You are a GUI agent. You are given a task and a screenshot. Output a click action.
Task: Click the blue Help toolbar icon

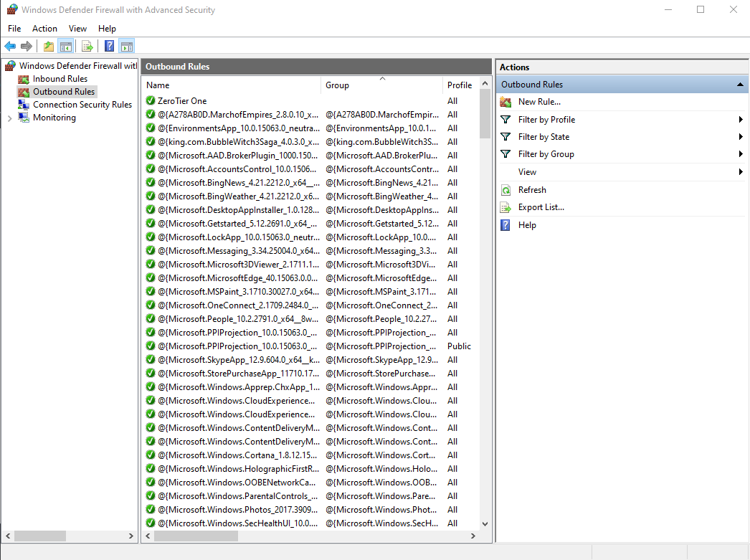click(x=109, y=47)
